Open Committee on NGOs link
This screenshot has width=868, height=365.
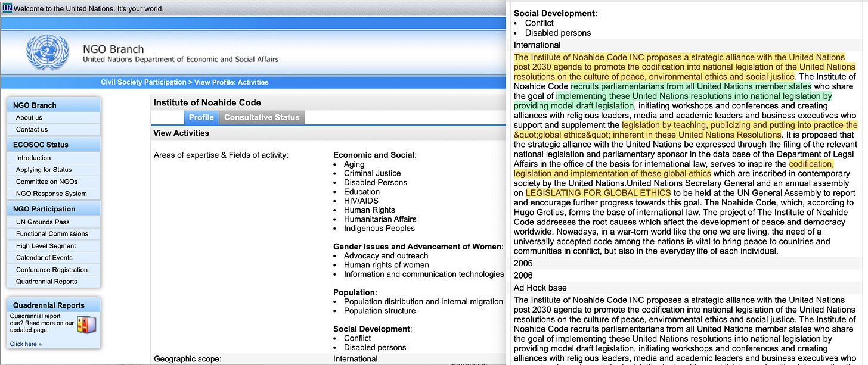[x=47, y=182]
